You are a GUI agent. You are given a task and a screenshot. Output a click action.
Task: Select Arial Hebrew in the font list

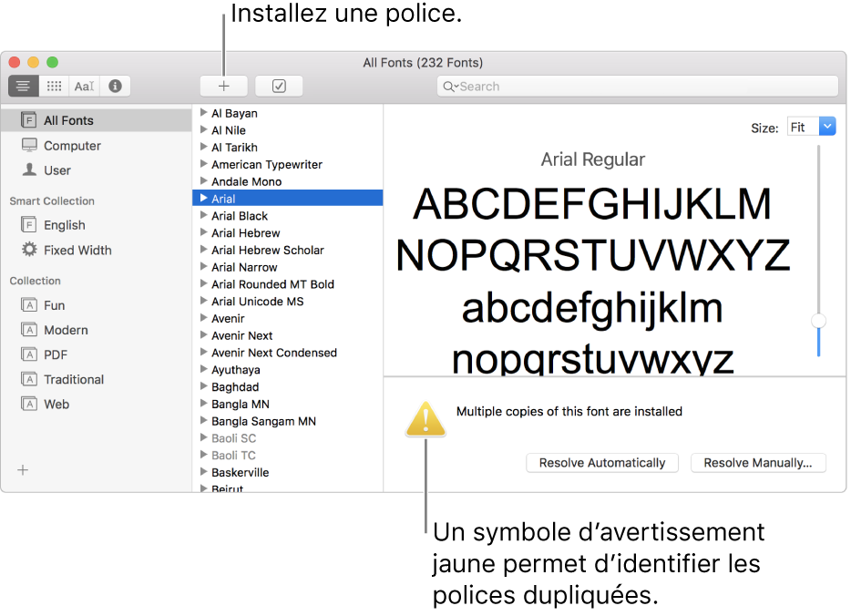pyautogui.click(x=288, y=233)
